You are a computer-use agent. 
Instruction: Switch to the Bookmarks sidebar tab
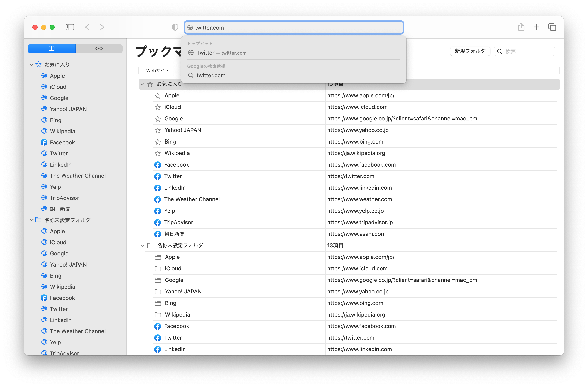[x=52, y=48]
